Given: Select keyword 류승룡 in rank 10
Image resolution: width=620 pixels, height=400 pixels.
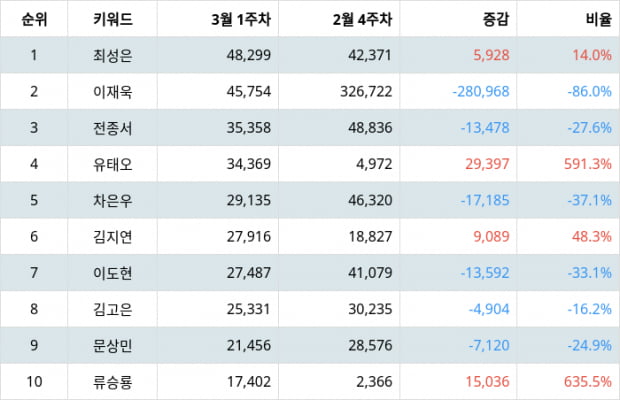Looking at the screenshot, I should click(113, 382).
